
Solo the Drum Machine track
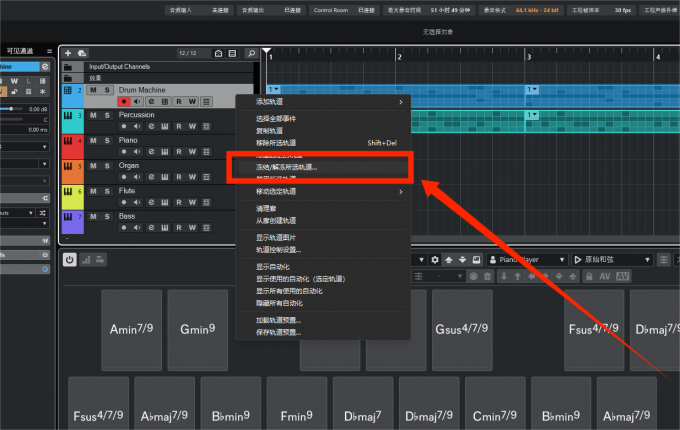[x=107, y=90]
